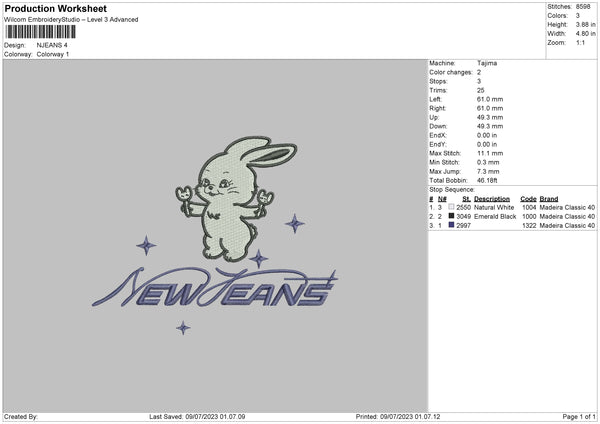Click the Brand column header
The width and height of the screenshot is (600, 424).
tap(549, 198)
